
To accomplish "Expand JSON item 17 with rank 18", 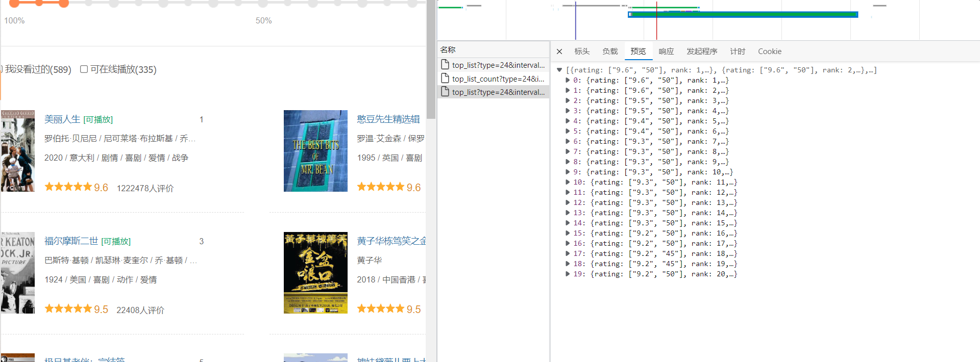I will [x=567, y=253].
